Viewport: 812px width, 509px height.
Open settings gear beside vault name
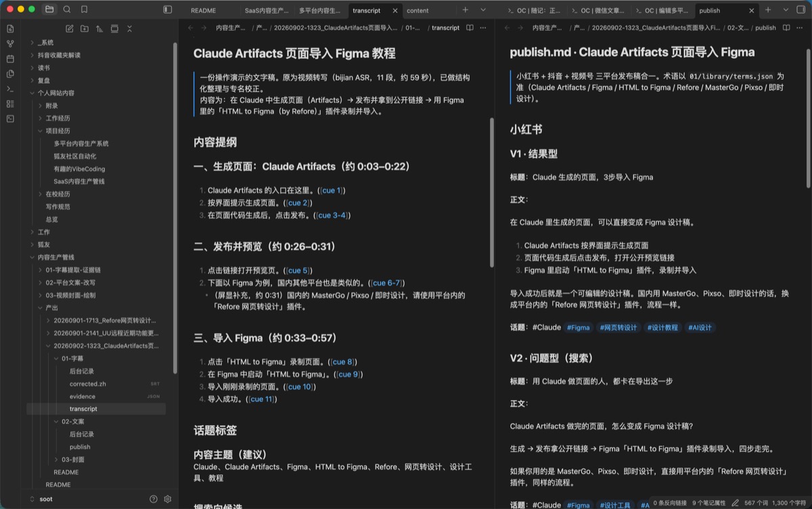[168, 499]
